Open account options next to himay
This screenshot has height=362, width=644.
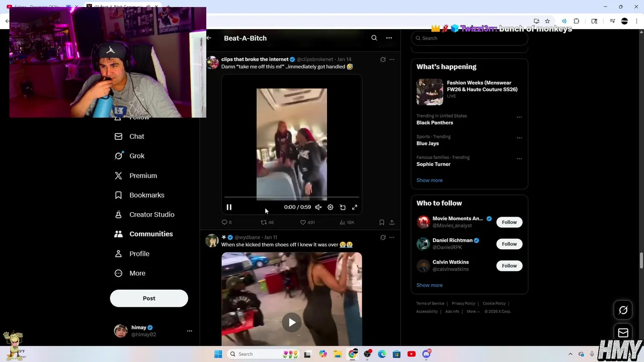[190, 331]
